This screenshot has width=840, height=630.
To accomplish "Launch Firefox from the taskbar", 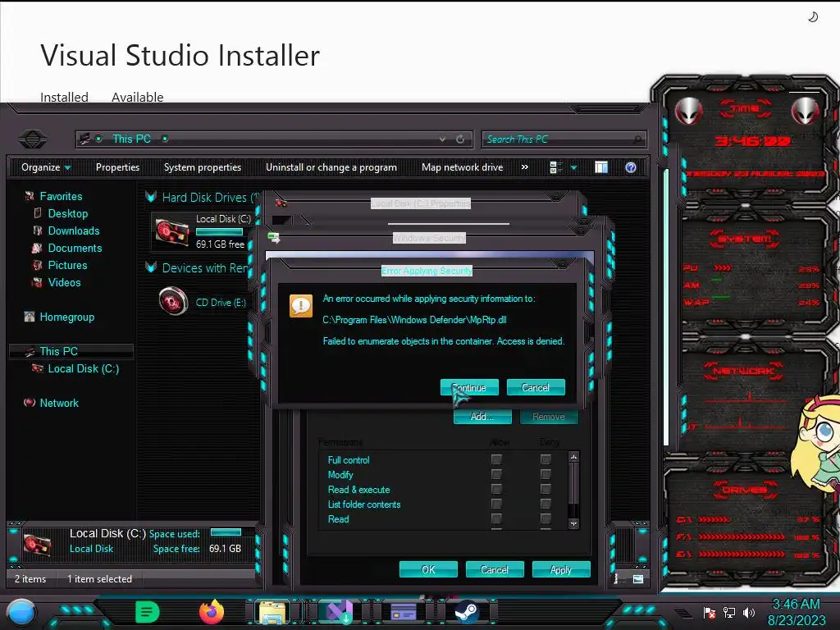I will point(212,612).
